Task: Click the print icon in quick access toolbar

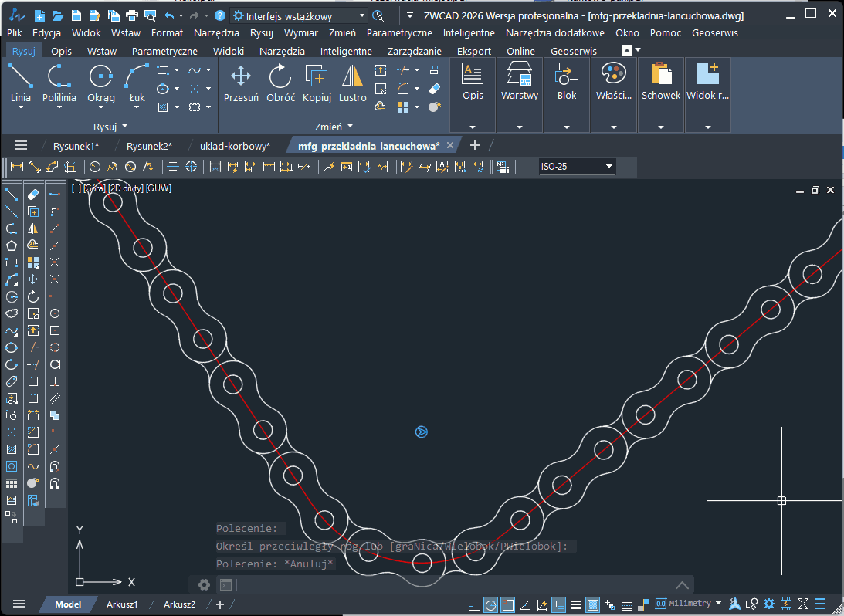Action: 131,15
